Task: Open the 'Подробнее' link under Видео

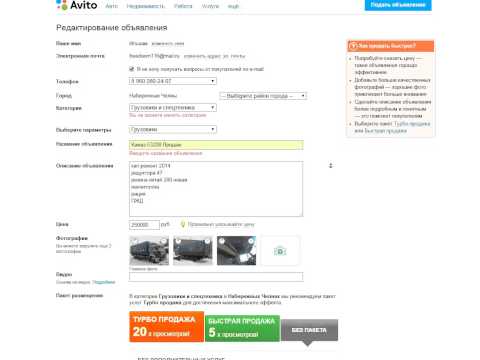Action: pyautogui.click(x=104, y=282)
